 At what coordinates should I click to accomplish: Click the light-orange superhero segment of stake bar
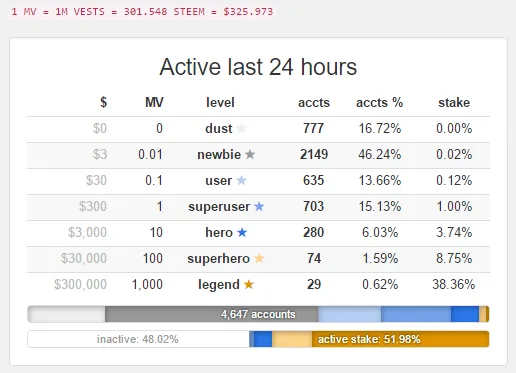click(292, 339)
